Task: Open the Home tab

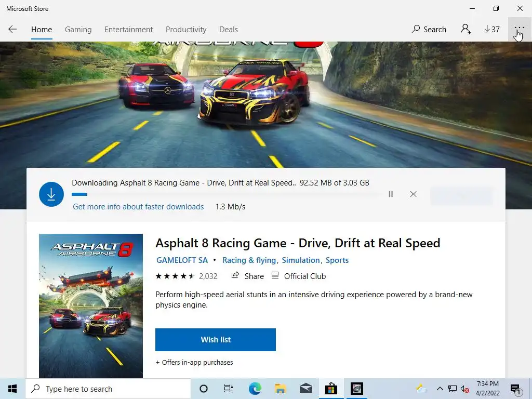Action: click(x=42, y=30)
